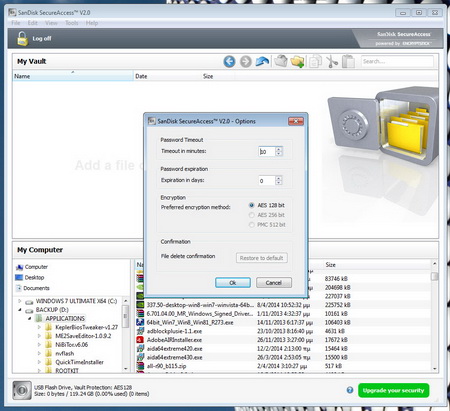
Task: Open the Tools menu
Action: (x=71, y=23)
